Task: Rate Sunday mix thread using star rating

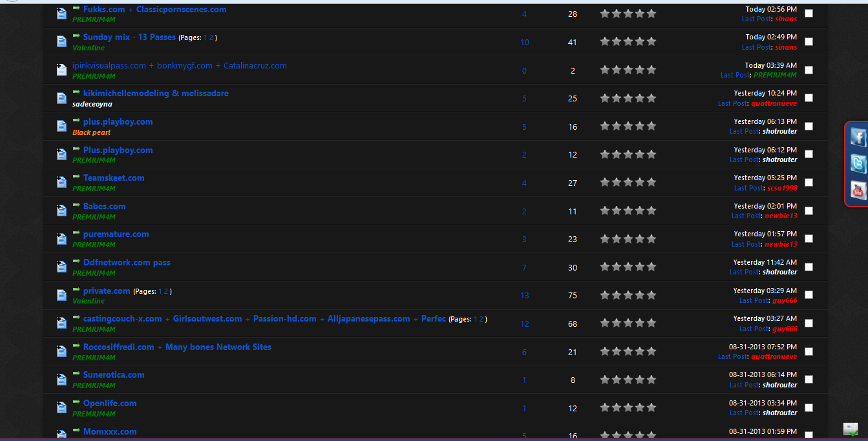Action: point(628,41)
